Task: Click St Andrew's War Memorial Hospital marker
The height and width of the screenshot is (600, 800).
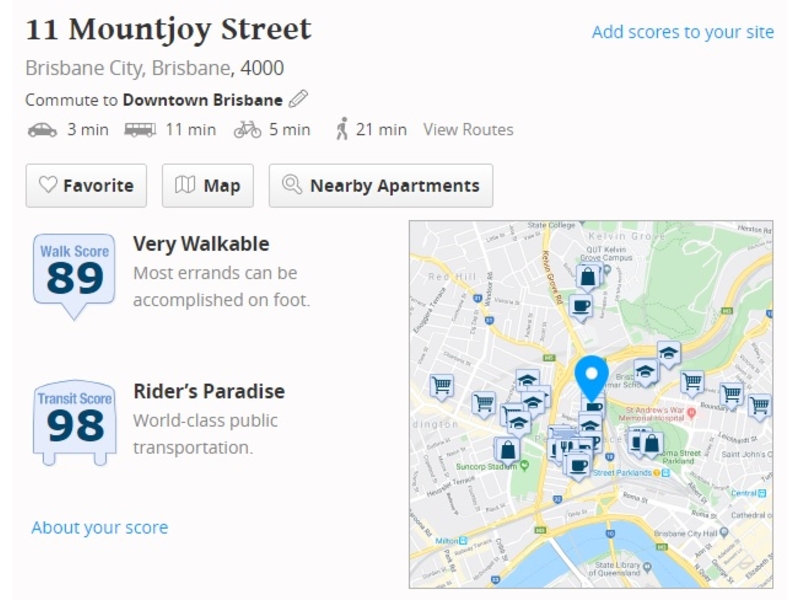Action: click(691, 413)
